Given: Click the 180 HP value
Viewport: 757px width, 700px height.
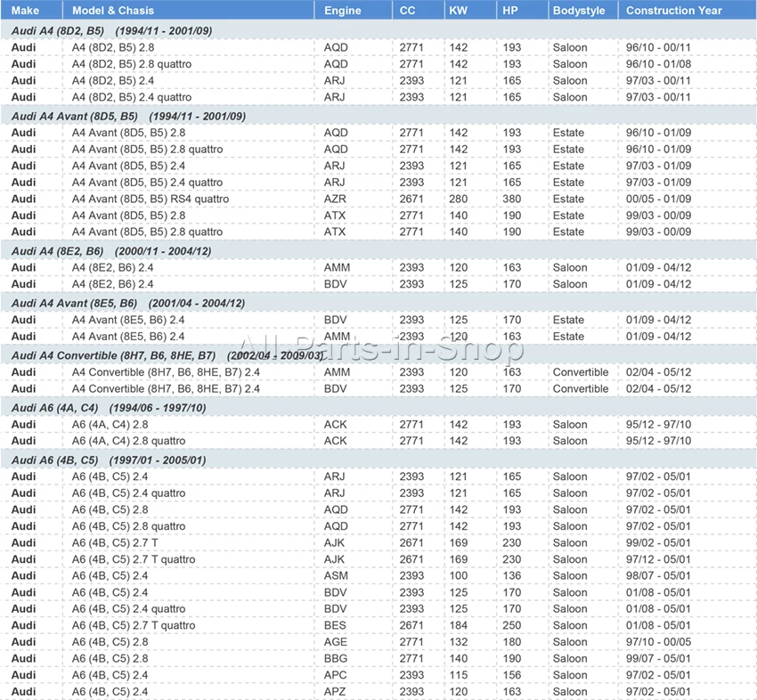Looking at the screenshot, I should (511, 641).
